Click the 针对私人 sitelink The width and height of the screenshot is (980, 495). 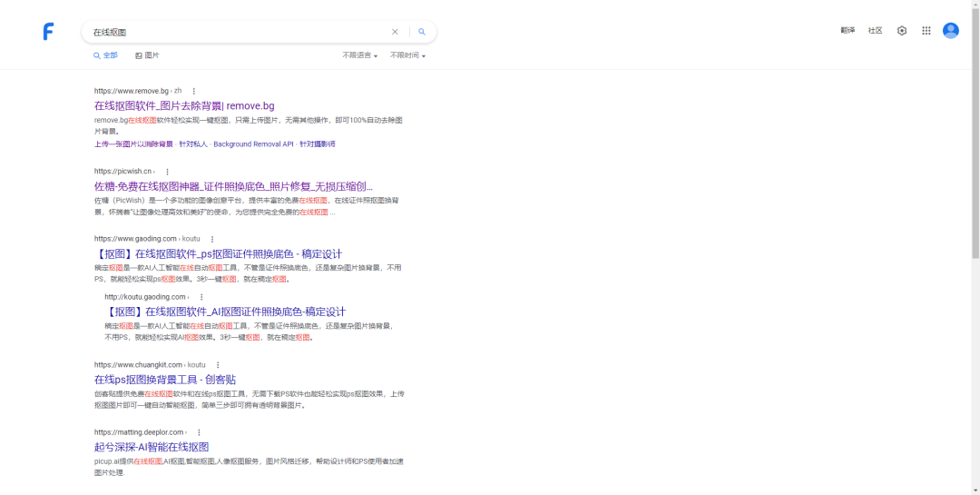tap(193, 144)
